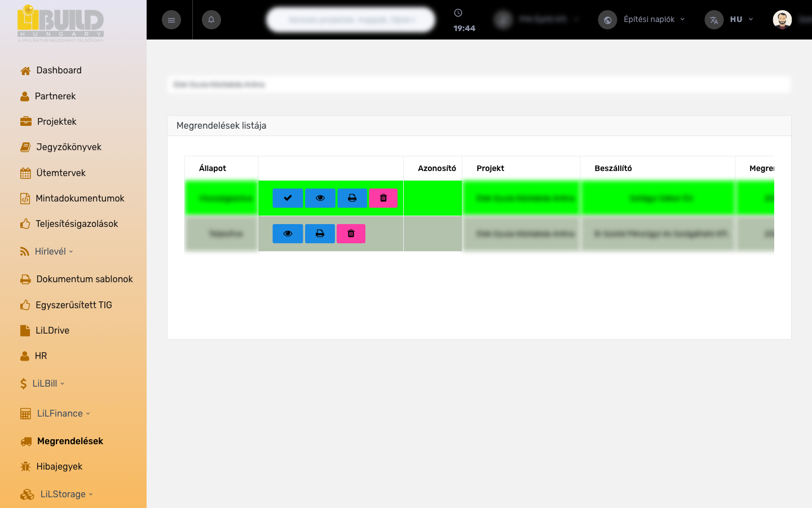Go to Partnerek menu item
The image size is (812, 508).
[55, 97]
